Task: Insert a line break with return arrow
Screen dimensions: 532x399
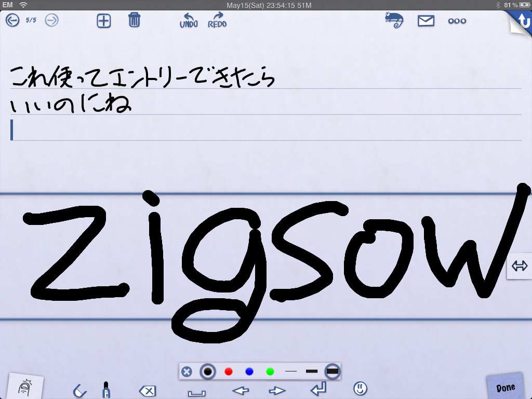Action: coord(318,389)
